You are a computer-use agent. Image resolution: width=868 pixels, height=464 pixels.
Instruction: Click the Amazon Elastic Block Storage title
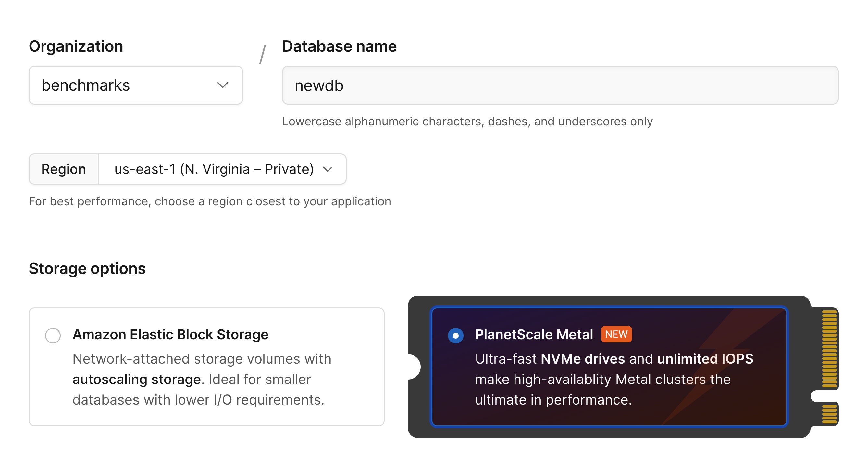(170, 334)
